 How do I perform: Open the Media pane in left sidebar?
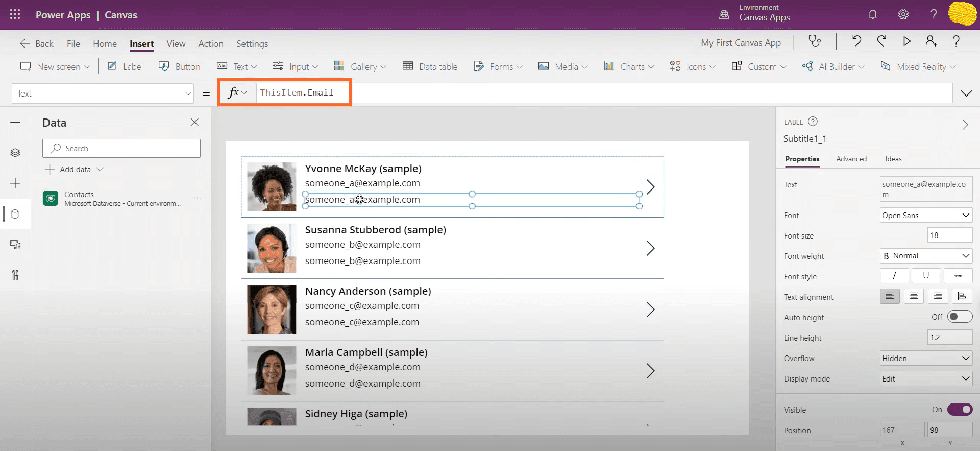pos(15,245)
